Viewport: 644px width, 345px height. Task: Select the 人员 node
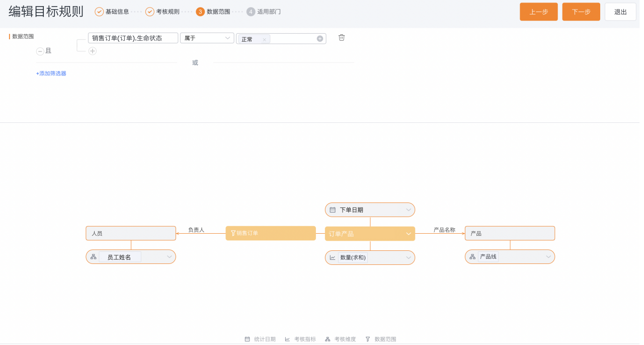click(131, 233)
